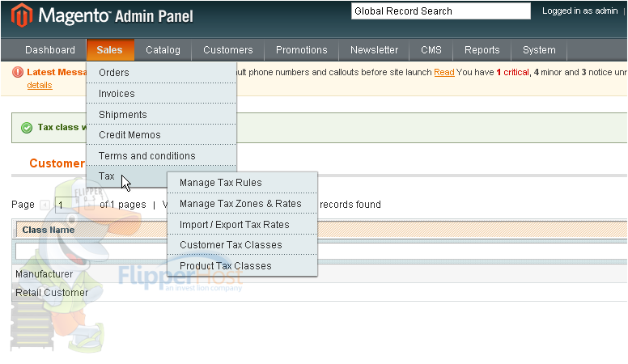The width and height of the screenshot is (628, 364).
Task: Select Invoices in Sales dropdown
Action: [161, 94]
